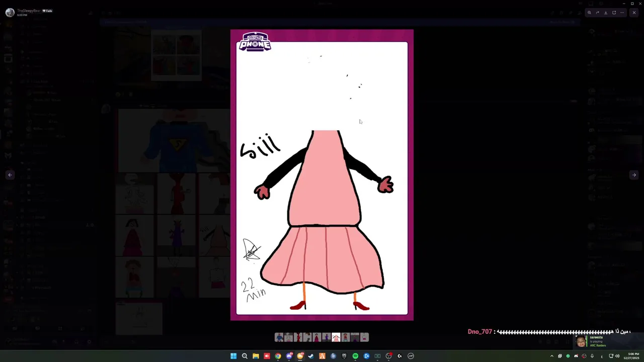644x362 pixels.
Task: Click the grey knot-shaped system tray icon
Action: (560, 356)
